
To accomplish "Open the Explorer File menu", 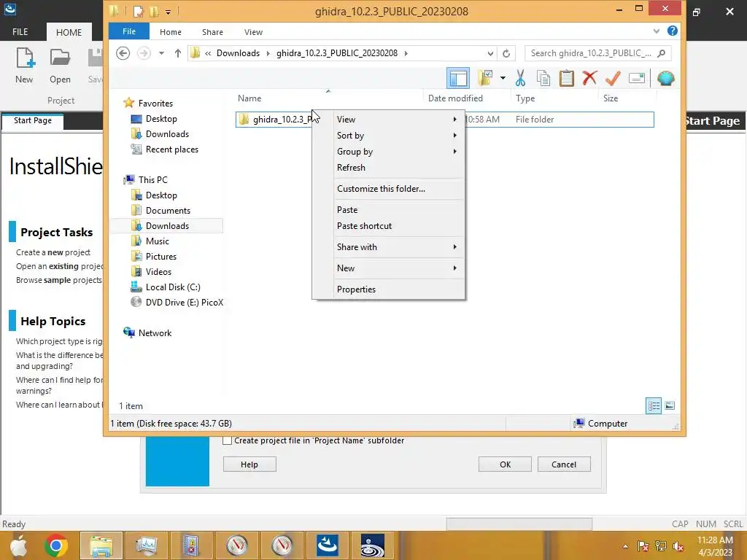I will 129,31.
